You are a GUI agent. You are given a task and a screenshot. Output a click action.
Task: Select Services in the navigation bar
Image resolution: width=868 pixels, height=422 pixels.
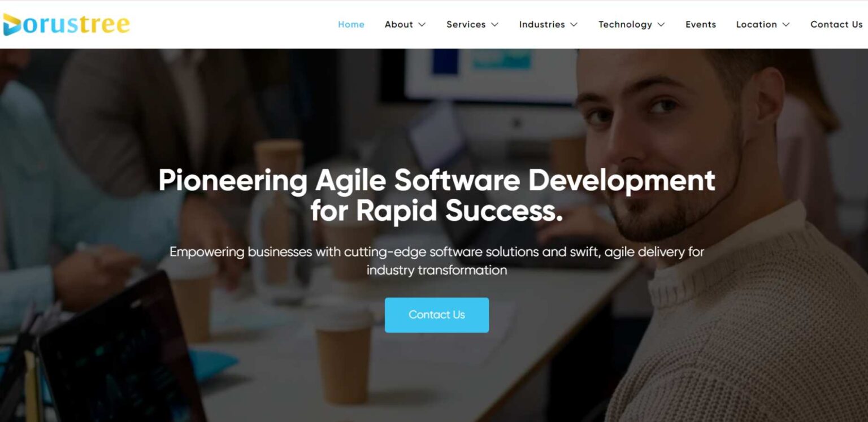(466, 24)
